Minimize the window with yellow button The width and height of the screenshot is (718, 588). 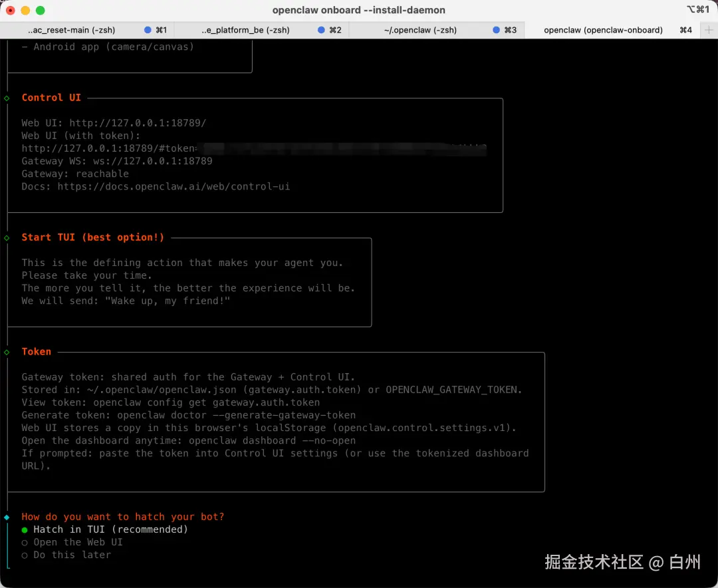(x=26, y=10)
